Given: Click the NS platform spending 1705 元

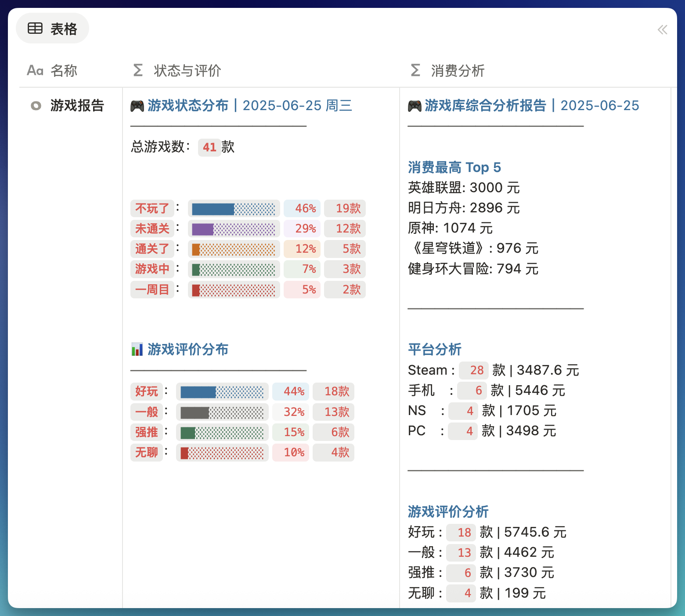Looking at the screenshot, I should 531,411.
